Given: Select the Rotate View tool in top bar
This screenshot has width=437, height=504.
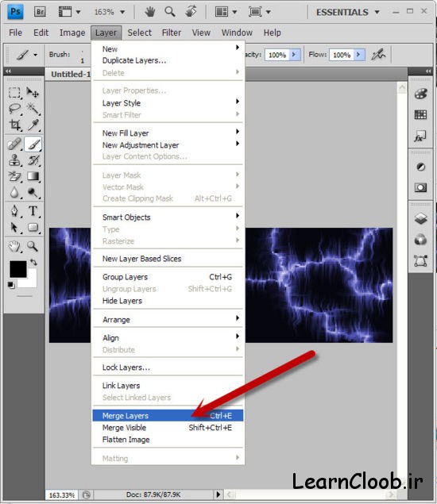Looking at the screenshot, I should 191,12.
